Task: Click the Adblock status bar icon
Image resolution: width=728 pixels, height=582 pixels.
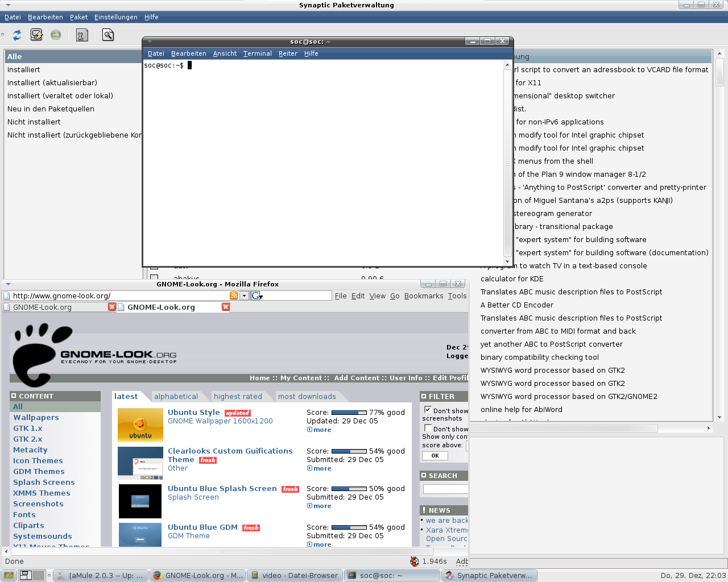Action: click(462, 562)
